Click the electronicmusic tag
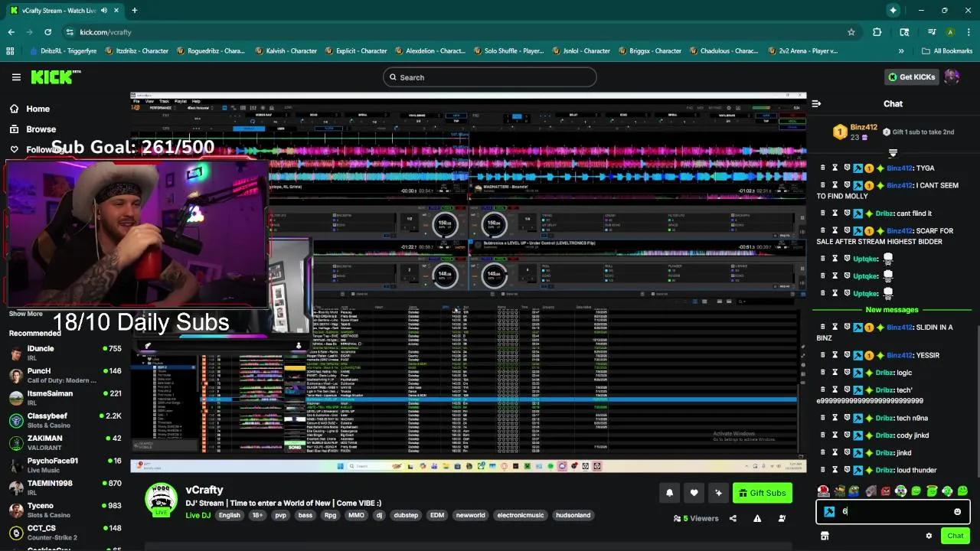 click(521, 515)
